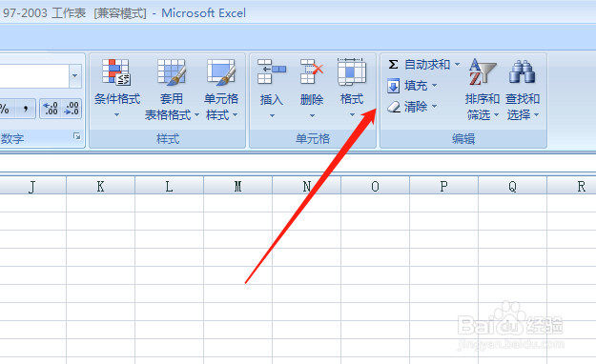Expand the 筛选 dropdown arrow
This screenshot has width=596, height=364.
click(x=496, y=114)
